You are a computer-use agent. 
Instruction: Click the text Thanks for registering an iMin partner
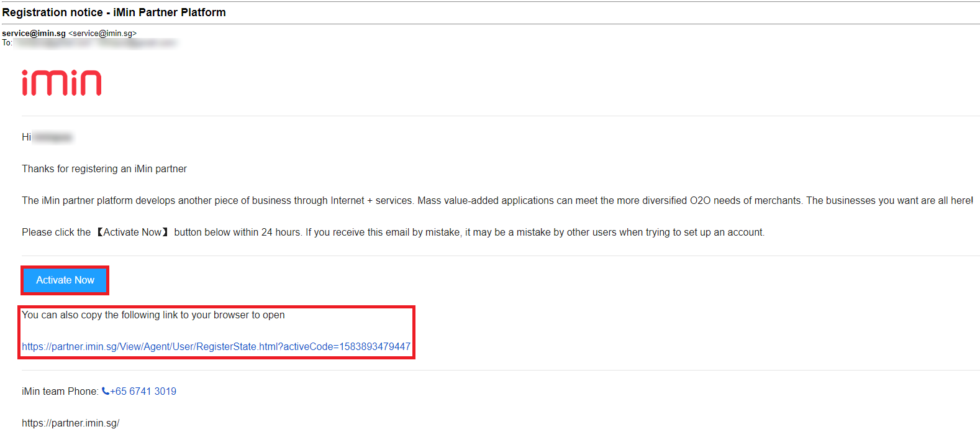104,169
